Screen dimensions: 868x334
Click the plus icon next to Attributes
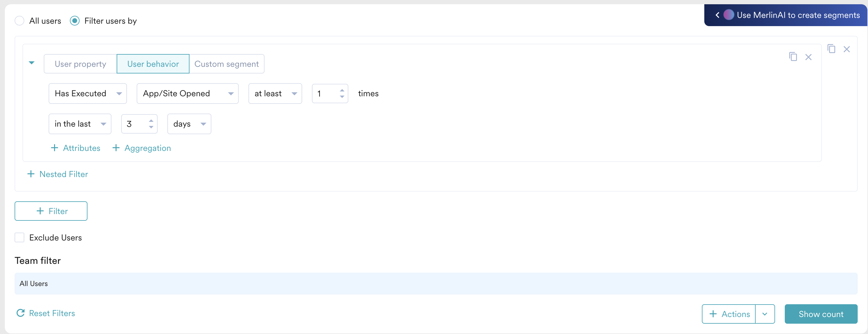pyautogui.click(x=55, y=148)
